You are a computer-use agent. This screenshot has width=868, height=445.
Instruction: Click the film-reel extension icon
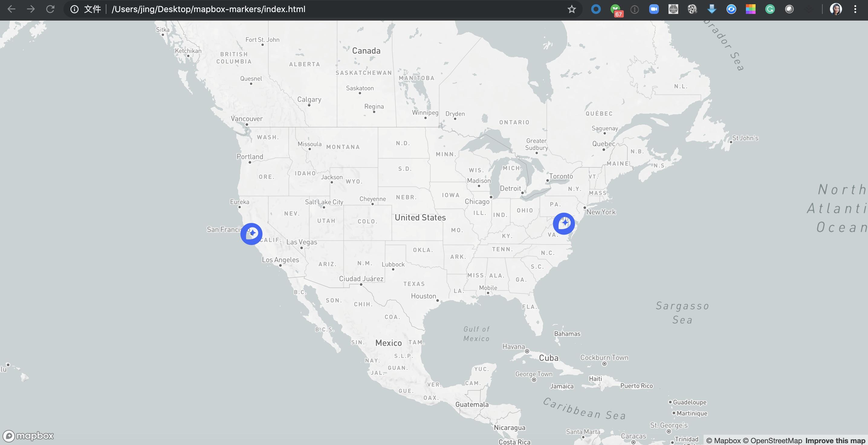coord(692,9)
